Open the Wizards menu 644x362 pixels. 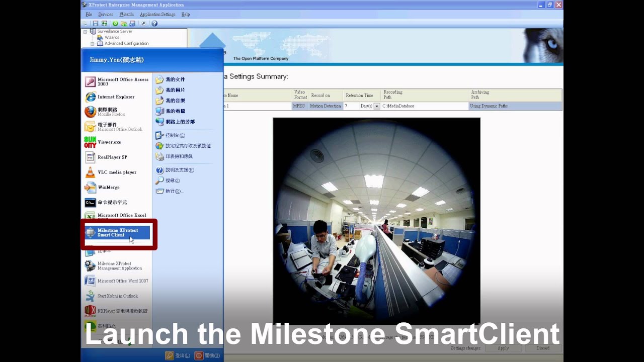(x=126, y=15)
